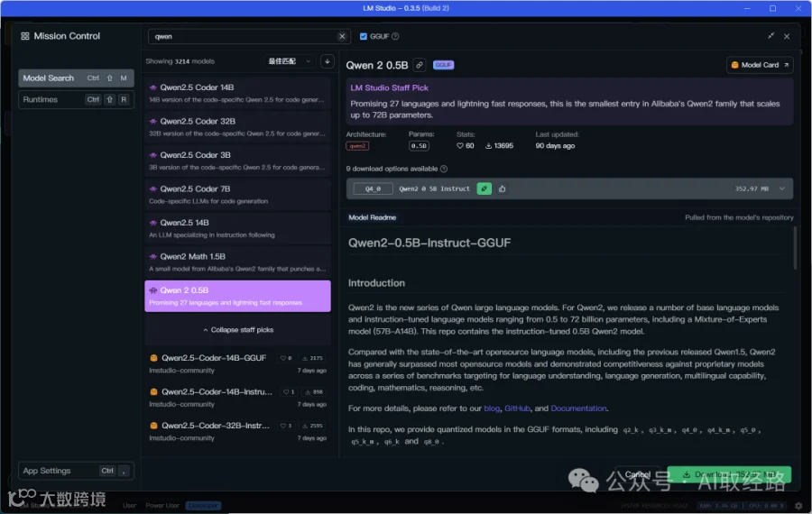This screenshot has width=812, height=514.
Task: Select Developer mode in status bar
Action: (x=204, y=505)
